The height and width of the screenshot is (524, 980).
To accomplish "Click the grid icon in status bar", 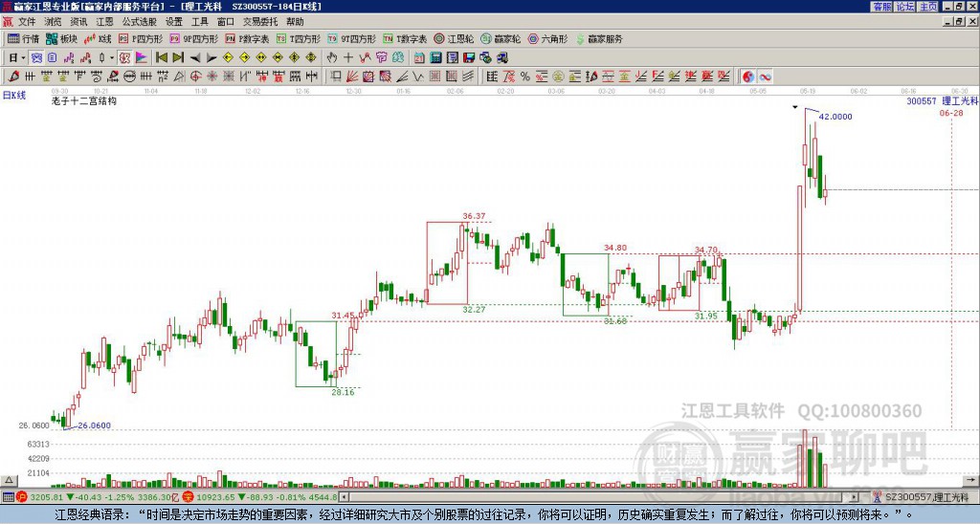I will click(8, 497).
